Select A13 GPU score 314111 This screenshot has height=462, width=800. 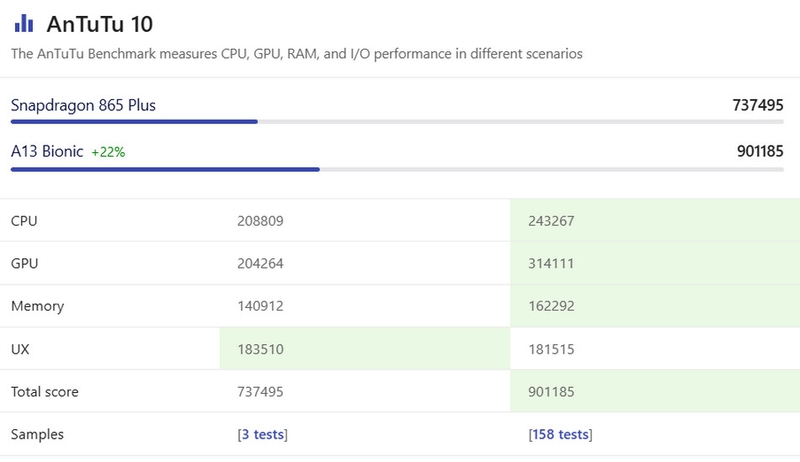(551, 264)
